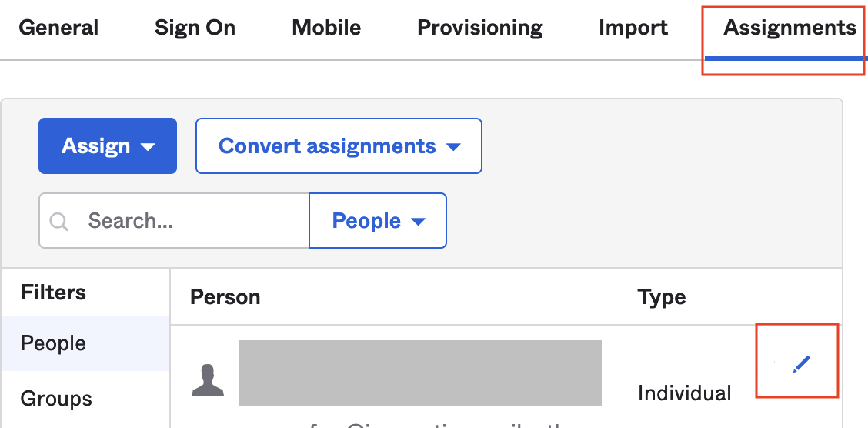Viewport: 868px width, 428px height.
Task: Choose the People filter in the sidebar
Action: tap(54, 343)
